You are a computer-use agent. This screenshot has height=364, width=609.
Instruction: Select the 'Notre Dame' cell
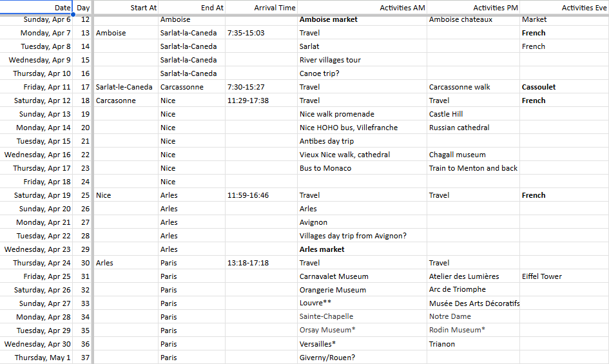pos(474,317)
